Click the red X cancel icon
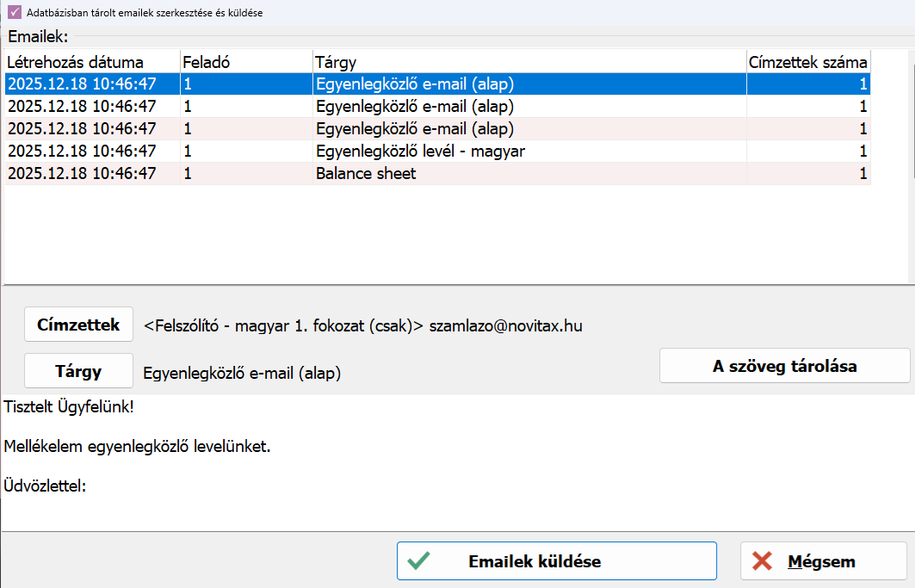This screenshot has height=588, width=915. (x=762, y=561)
